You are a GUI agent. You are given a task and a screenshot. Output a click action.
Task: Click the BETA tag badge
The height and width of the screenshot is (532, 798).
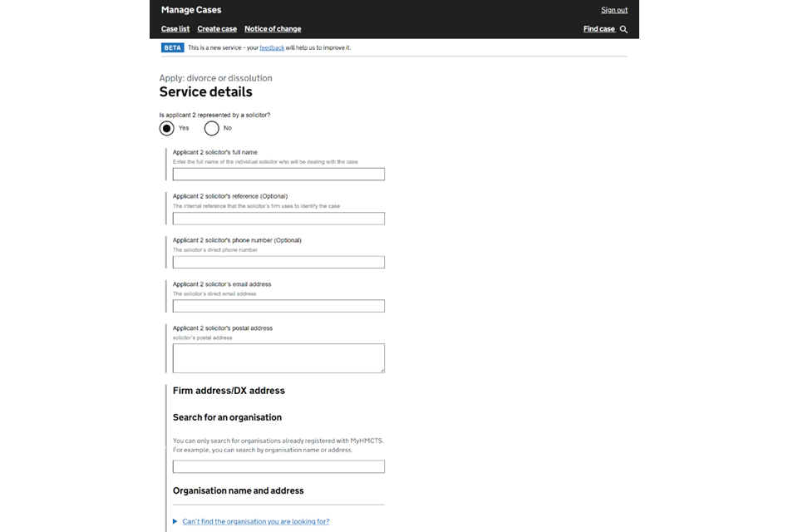pyautogui.click(x=172, y=48)
